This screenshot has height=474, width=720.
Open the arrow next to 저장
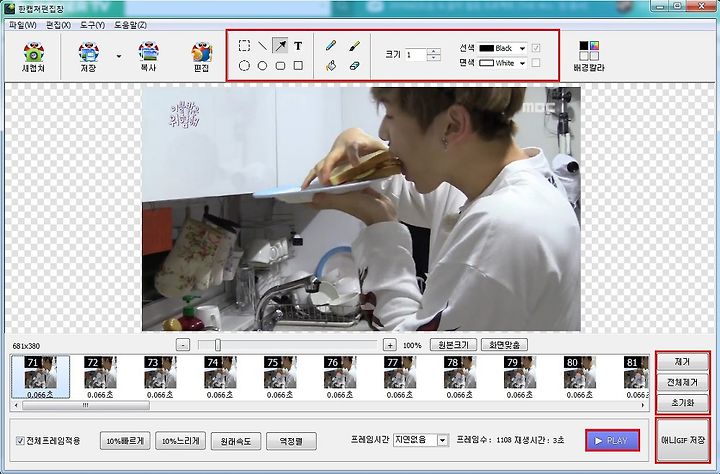click(x=119, y=56)
